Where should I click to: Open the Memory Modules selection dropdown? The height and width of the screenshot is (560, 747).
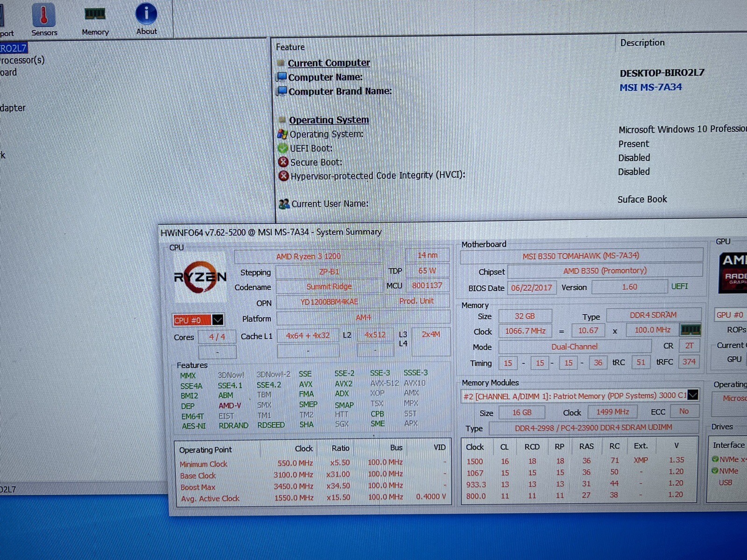point(693,395)
